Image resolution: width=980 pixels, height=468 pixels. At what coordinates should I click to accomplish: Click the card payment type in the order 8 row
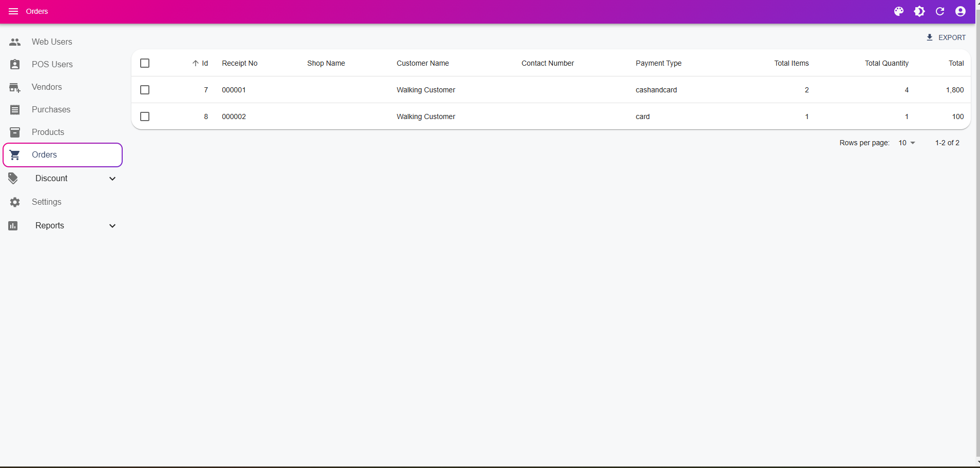pyautogui.click(x=643, y=116)
